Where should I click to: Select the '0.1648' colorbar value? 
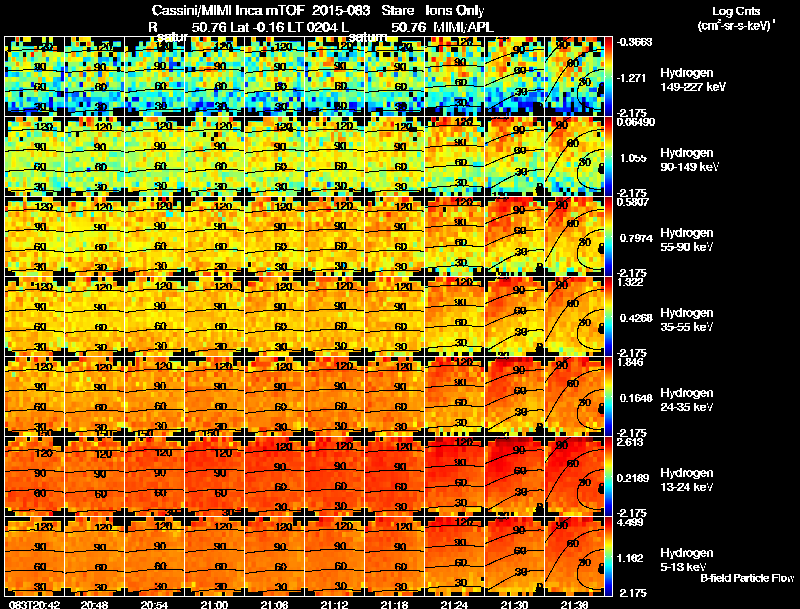pyautogui.click(x=636, y=398)
